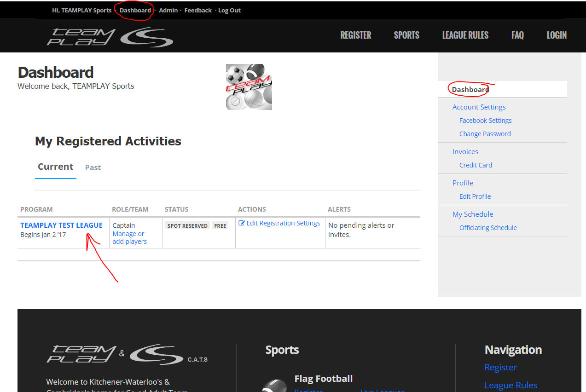Screen dimensions: 586x392
Task: Open the LEAGUE RULES navigation item
Action: pyautogui.click(x=465, y=35)
